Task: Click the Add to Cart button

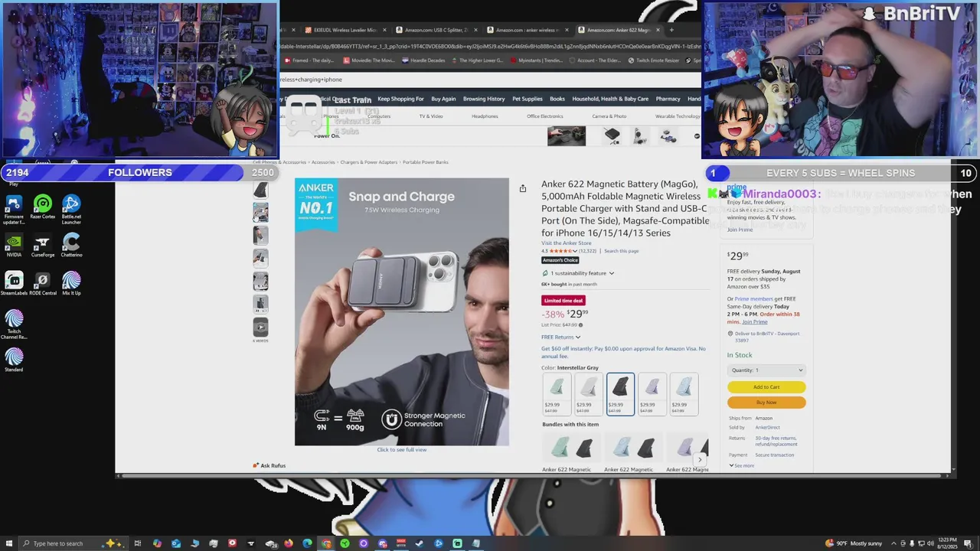Action: pos(766,387)
